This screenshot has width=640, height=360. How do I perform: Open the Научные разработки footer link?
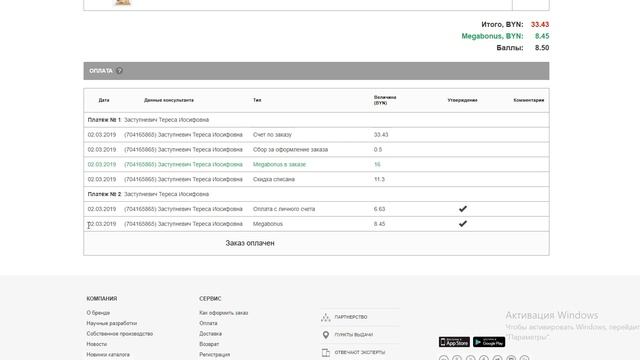(x=111, y=323)
